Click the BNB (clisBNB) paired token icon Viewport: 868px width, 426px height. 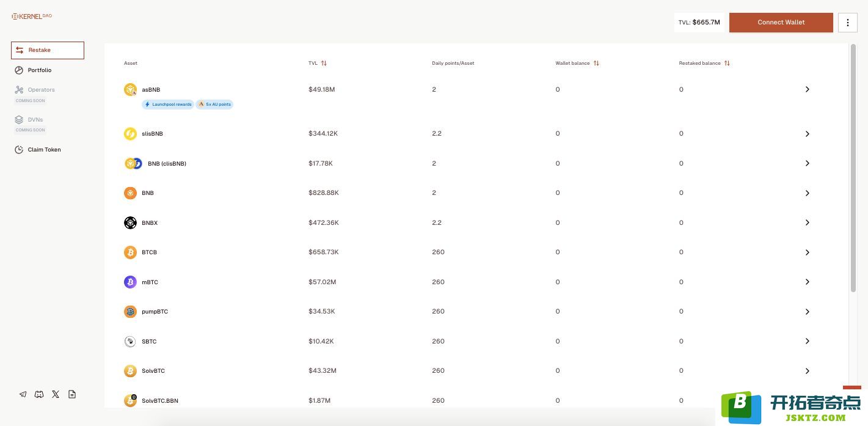[133, 163]
